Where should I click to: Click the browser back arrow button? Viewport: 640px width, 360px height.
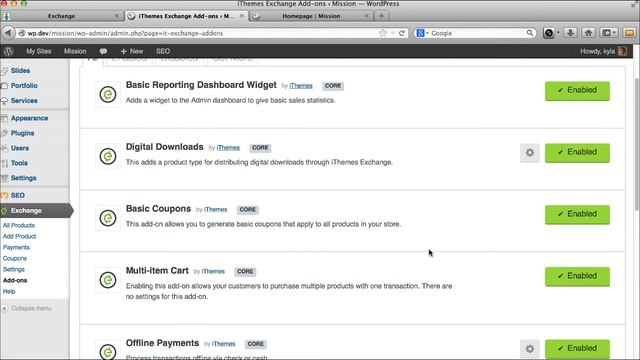click(x=8, y=33)
